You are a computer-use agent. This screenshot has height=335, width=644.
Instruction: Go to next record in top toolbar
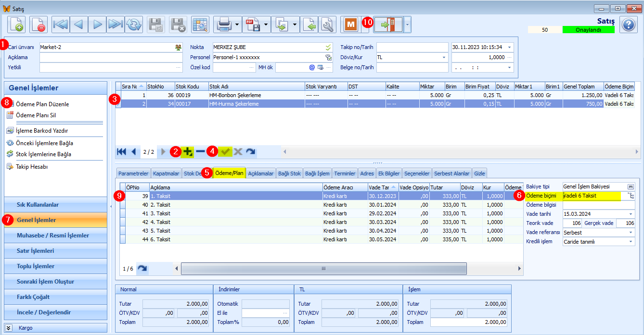point(97,24)
